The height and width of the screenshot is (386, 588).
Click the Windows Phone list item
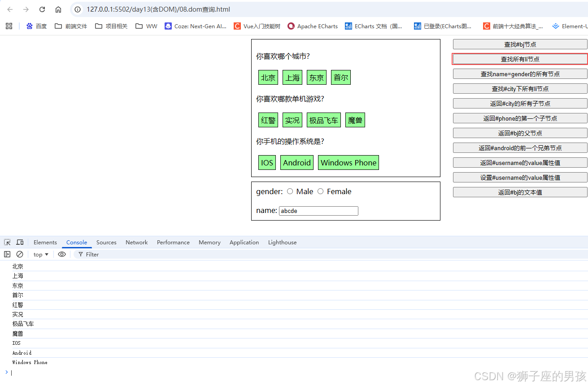point(348,162)
